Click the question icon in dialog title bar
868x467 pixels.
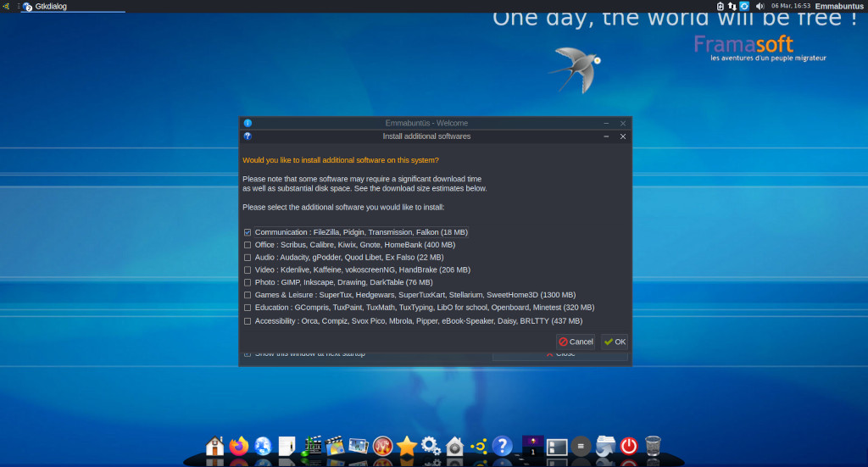coord(248,136)
